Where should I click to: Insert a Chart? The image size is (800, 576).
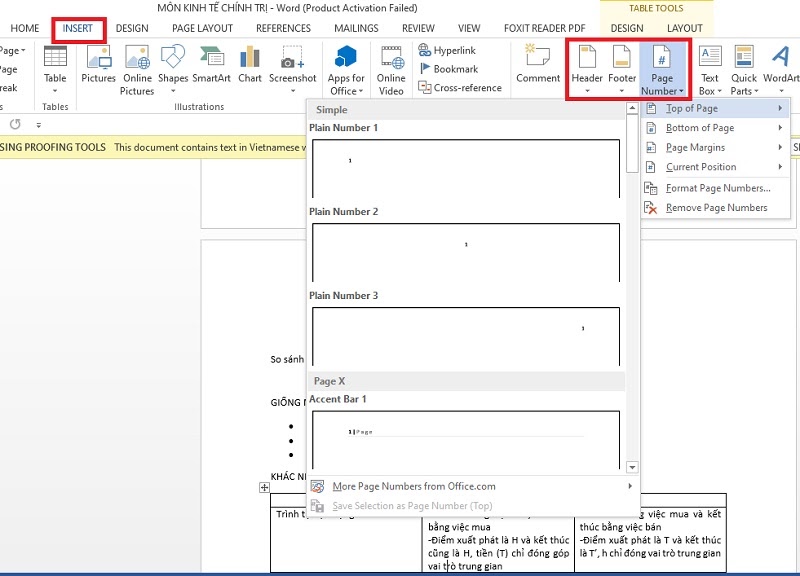point(249,64)
